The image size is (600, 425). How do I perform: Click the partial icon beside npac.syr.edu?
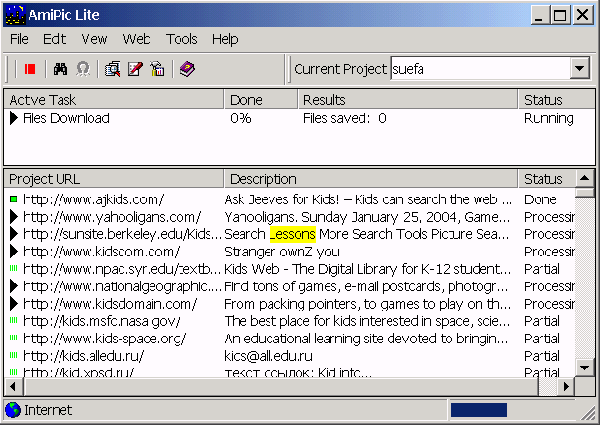(14, 269)
